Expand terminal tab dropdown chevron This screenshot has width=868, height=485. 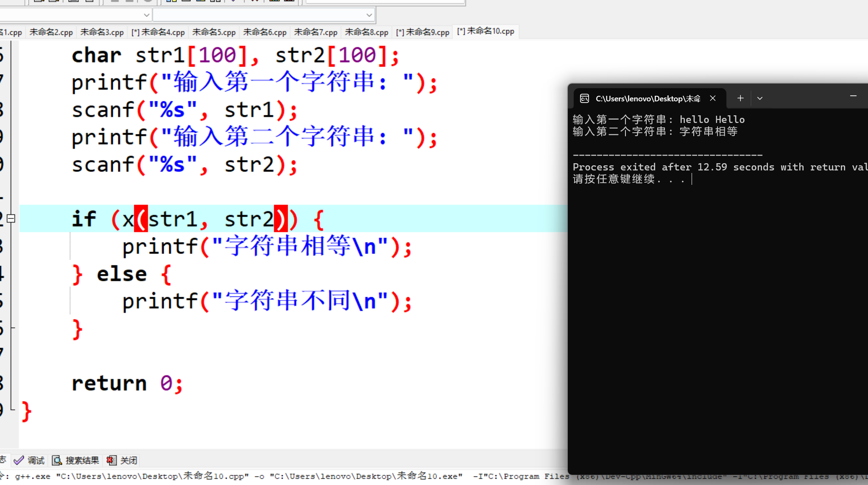point(760,98)
